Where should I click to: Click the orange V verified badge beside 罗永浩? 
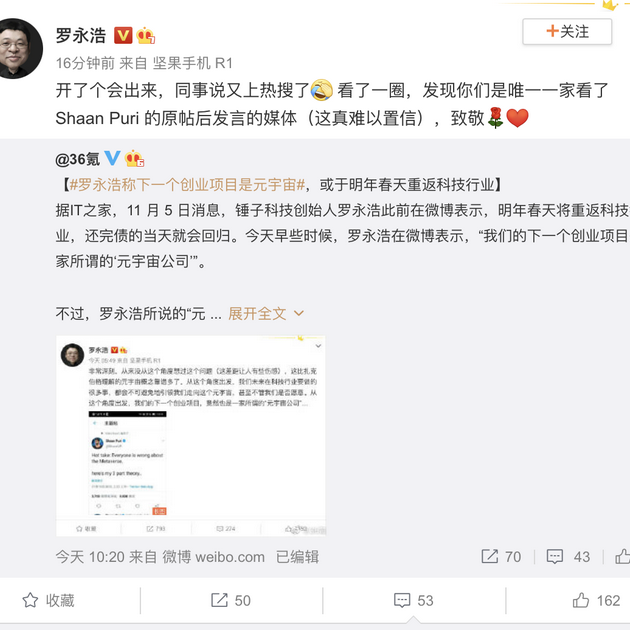[123, 35]
